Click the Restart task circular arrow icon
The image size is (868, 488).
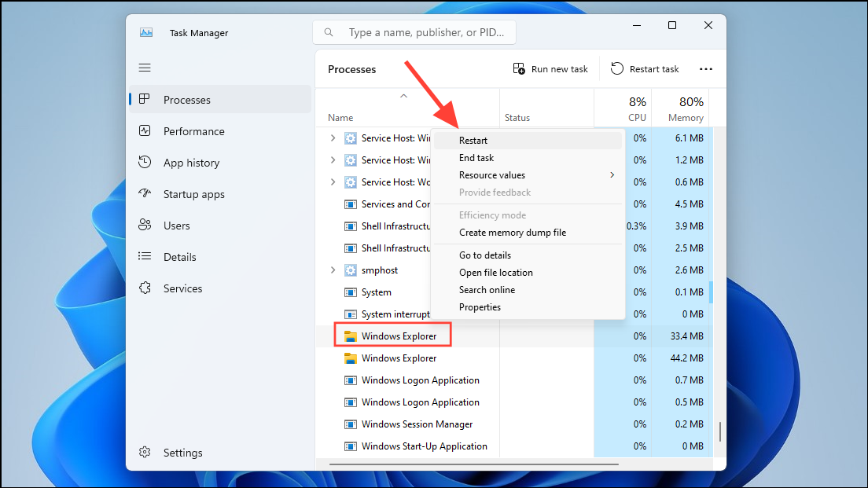pos(616,68)
